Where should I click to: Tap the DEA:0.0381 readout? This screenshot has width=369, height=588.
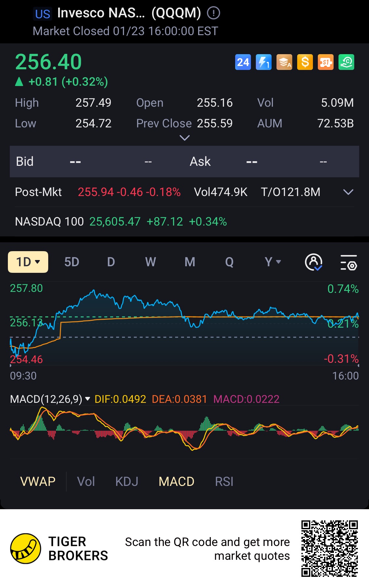click(179, 399)
